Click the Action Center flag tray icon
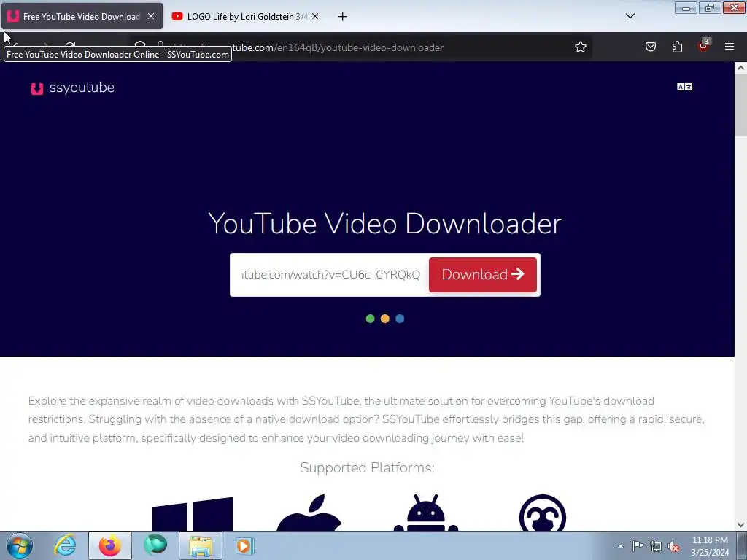The height and width of the screenshot is (560, 747). click(638, 546)
